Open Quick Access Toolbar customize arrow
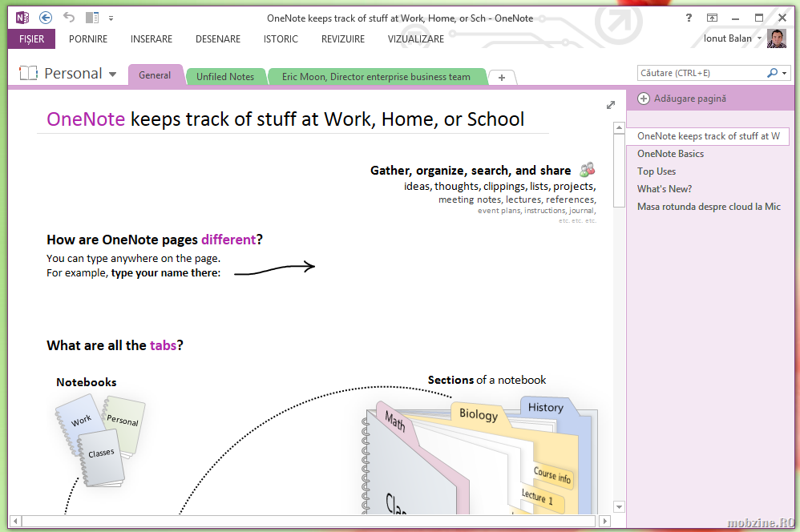The image size is (800, 532). pos(111,19)
